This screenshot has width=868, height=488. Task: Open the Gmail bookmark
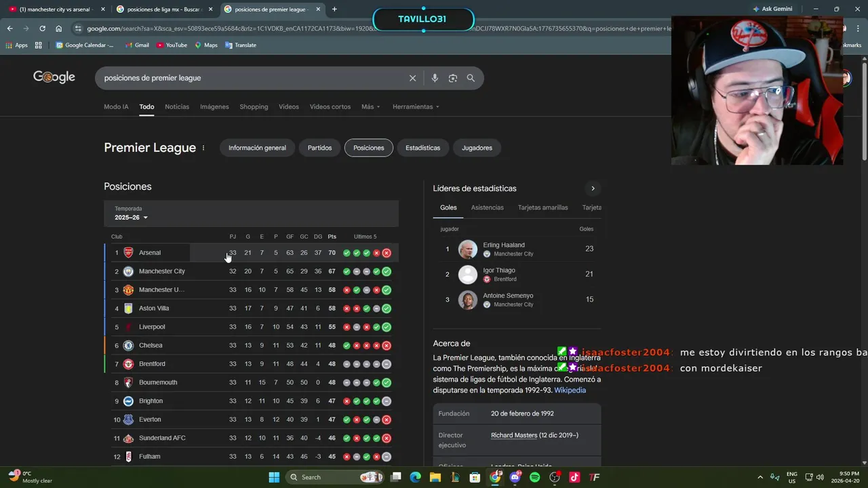[137, 45]
